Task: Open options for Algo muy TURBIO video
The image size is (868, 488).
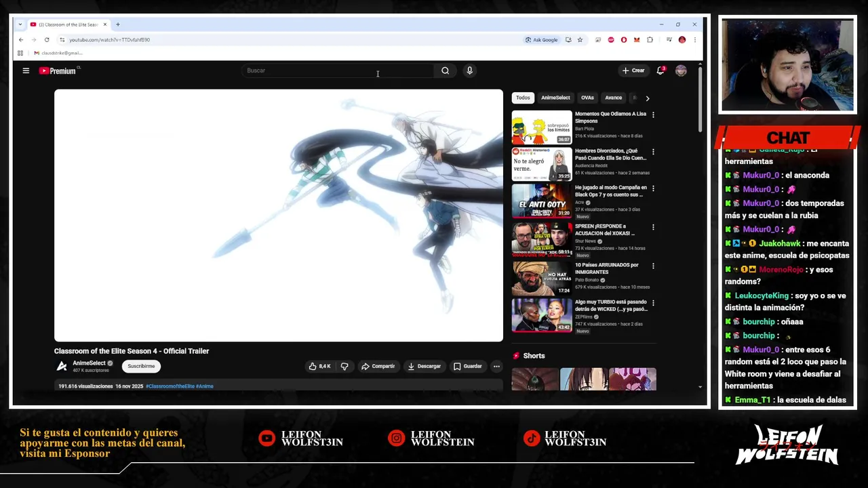Action: click(x=653, y=303)
